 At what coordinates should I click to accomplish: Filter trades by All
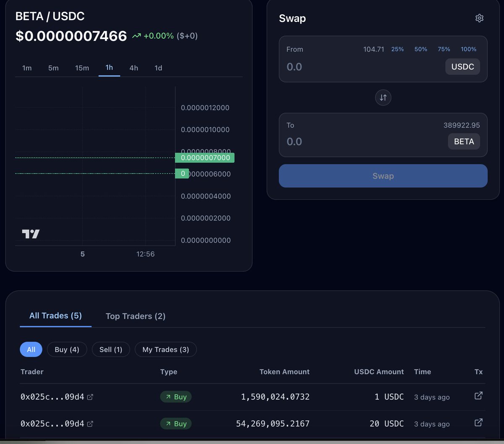point(31,349)
